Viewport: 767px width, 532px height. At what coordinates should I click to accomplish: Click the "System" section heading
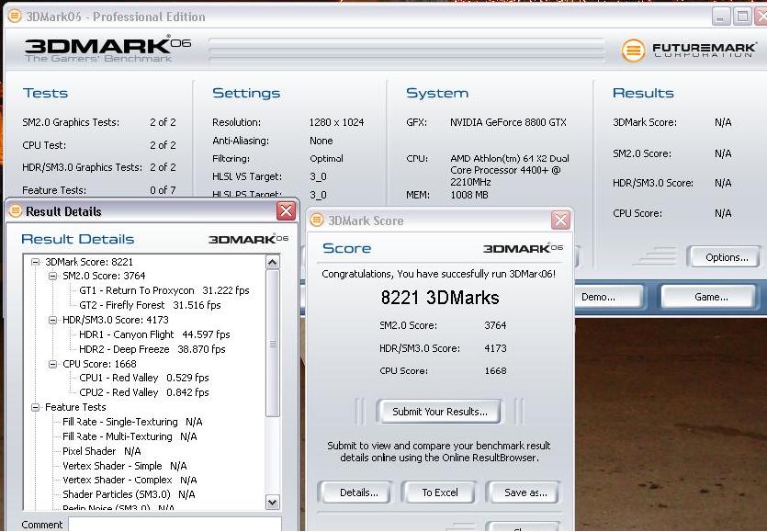click(437, 93)
